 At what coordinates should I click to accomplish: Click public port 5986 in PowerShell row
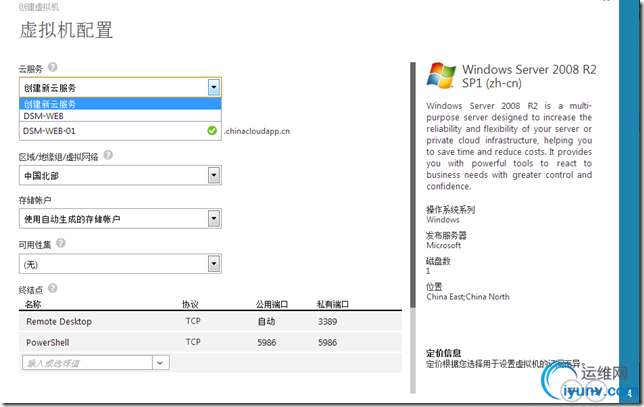[267, 343]
